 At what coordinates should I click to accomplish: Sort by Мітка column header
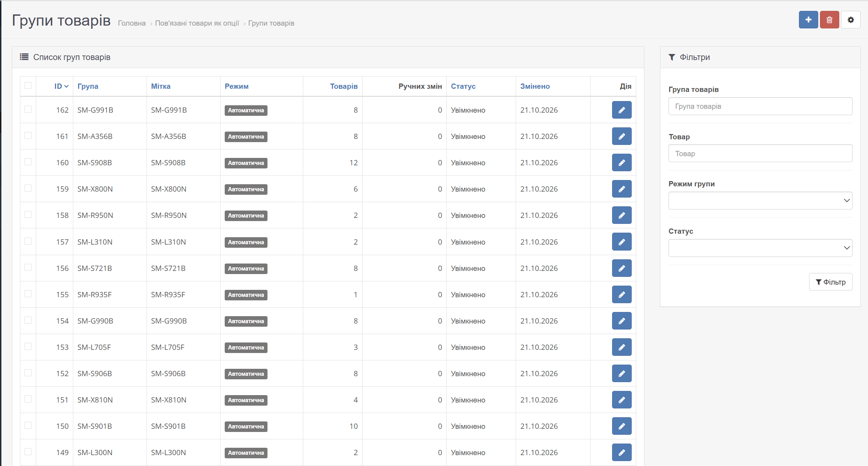point(161,86)
